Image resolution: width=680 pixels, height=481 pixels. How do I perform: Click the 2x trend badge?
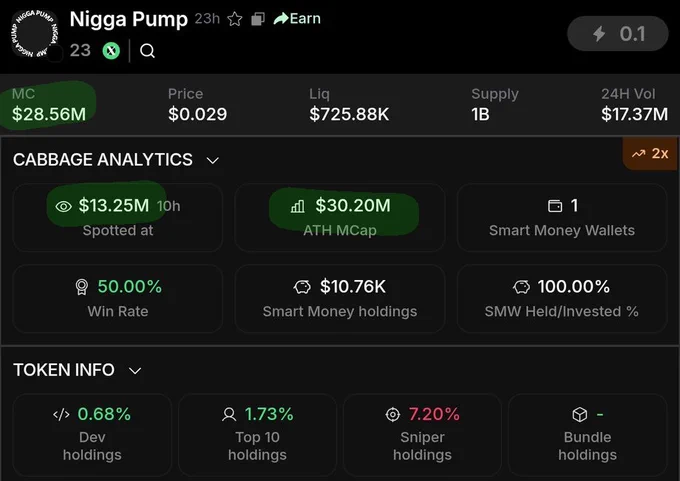[650, 154]
